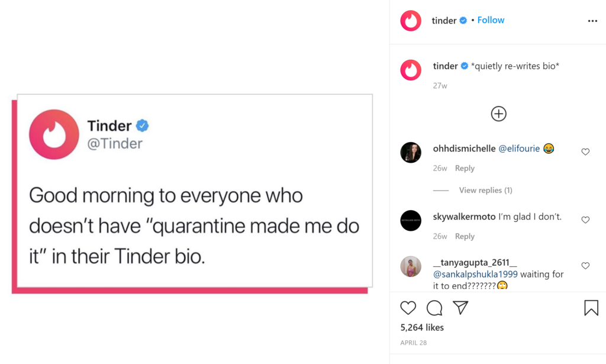Reply to ohhdismichelle's comment
Image resolution: width=606 pixels, height=364 pixels.
tap(465, 168)
